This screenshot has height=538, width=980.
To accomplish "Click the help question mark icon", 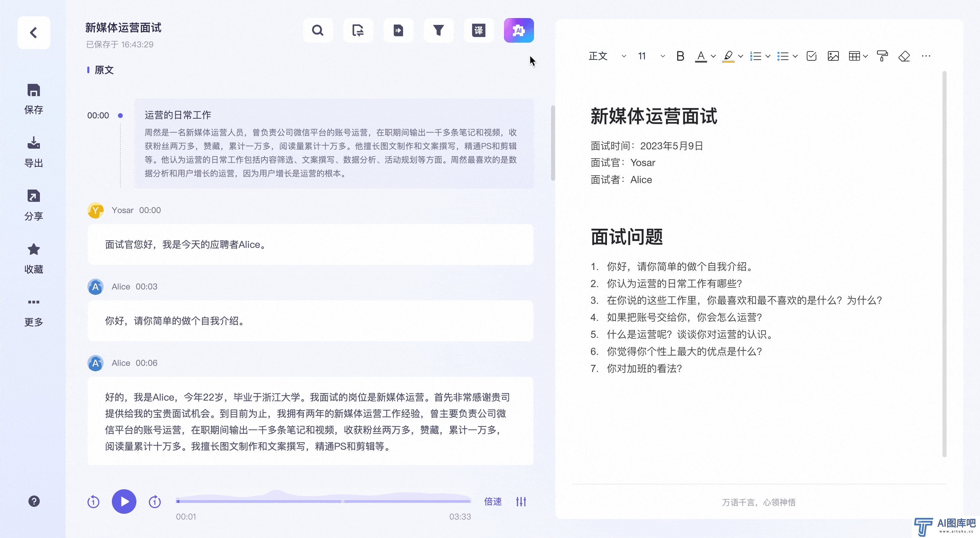I will pos(34,501).
